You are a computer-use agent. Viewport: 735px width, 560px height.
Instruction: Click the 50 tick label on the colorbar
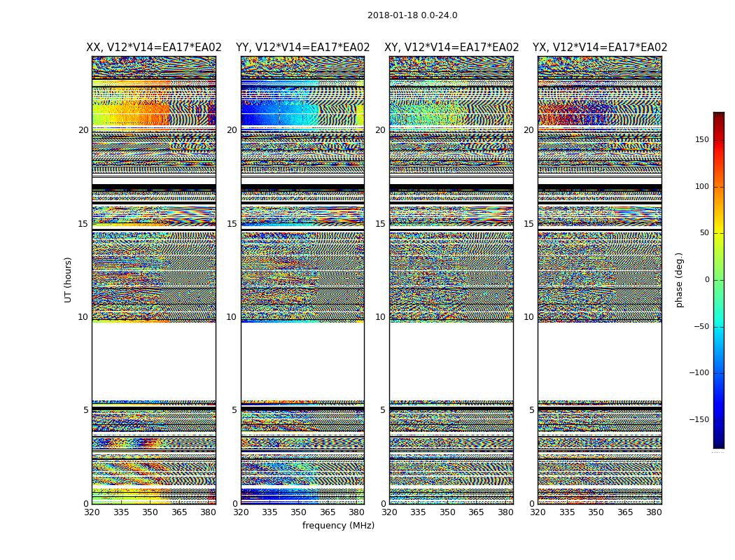pyautogui.click(x=704, y=233)
